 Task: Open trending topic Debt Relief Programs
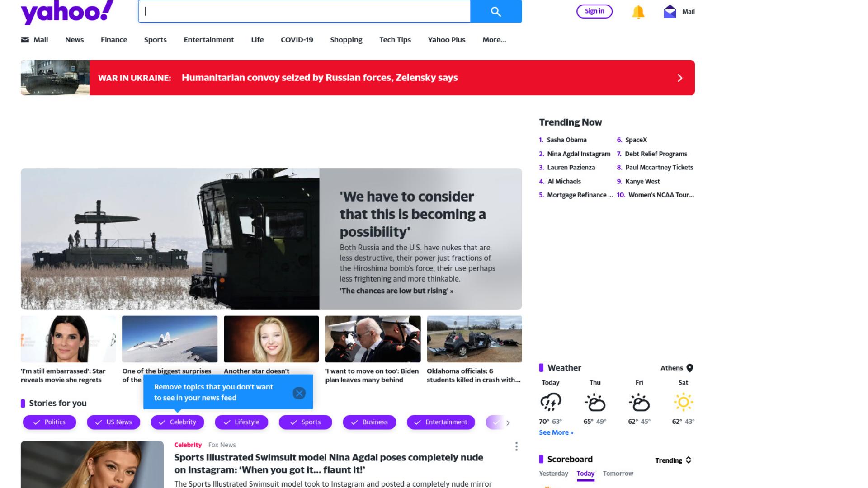(x=656, y=154)
